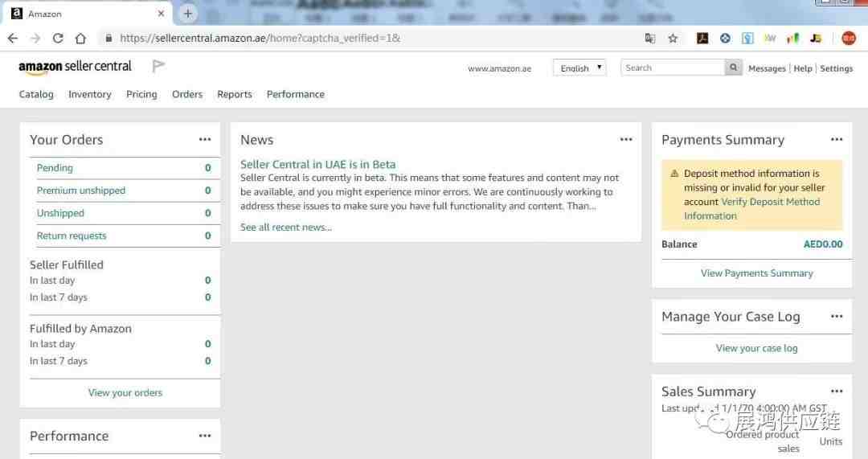The height and width of the screenshot is (459, 868).
Task: Open the Reports menu
Action: [234, 94]
